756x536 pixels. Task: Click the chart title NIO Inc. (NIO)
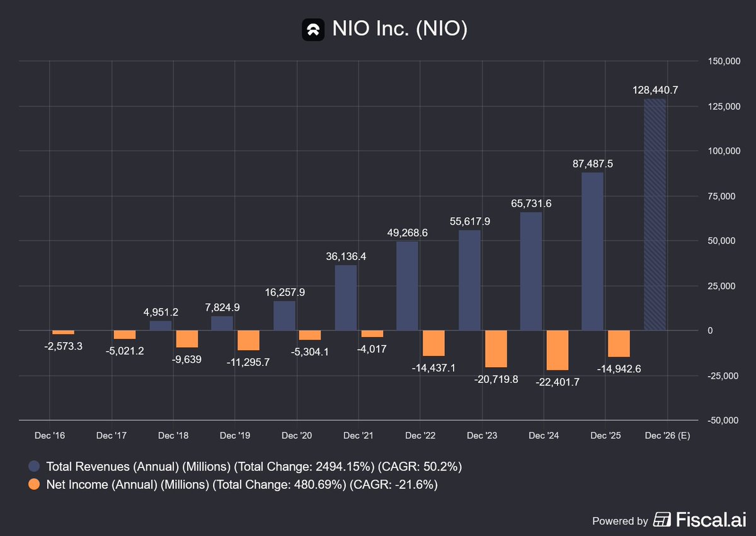(399, 29)
